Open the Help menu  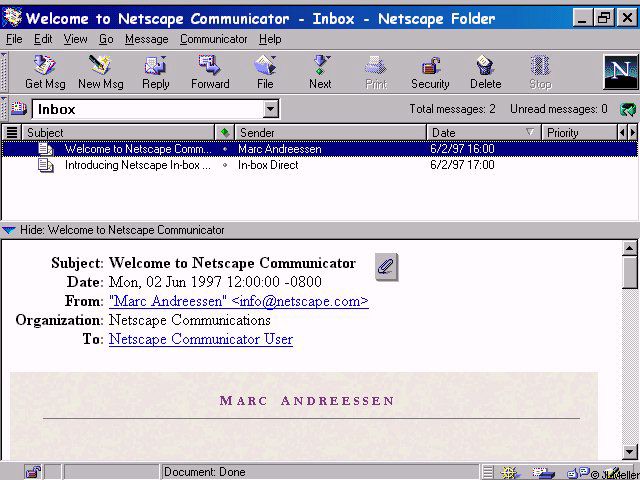click(x=270, y=39)
